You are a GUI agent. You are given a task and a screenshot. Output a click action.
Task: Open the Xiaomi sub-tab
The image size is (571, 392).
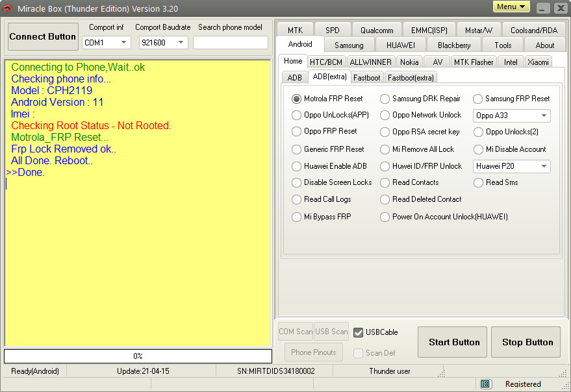point(538,62)
